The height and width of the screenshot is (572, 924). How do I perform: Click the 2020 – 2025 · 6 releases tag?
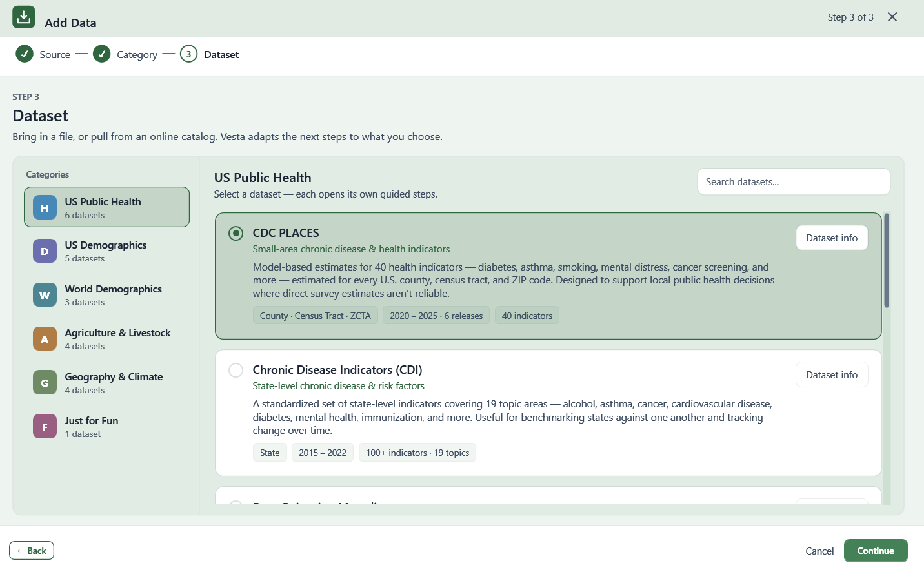click(x=436, y=316)
